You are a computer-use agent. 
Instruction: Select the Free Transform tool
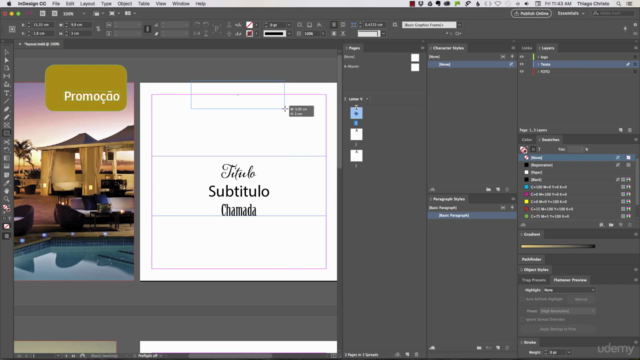(7, 150)
